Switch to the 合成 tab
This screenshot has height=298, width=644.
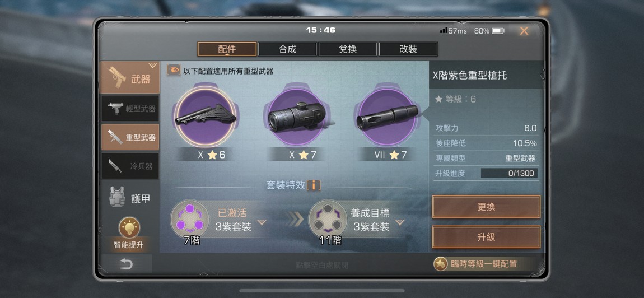tap(287, 49)
